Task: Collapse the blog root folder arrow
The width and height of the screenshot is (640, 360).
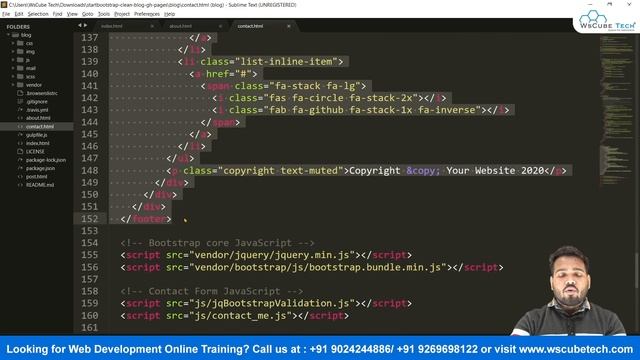Action: click(x=8, y=35)
